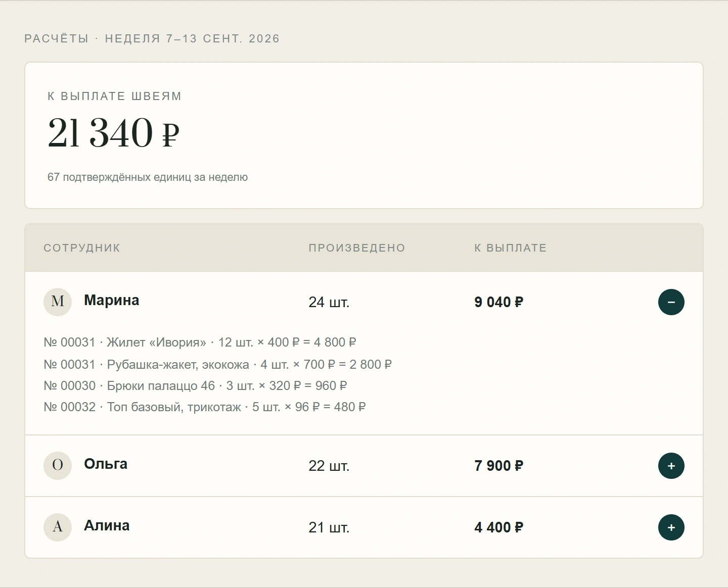Click the Рубашка-жакет, экокожа line item

tap(218, 364)
